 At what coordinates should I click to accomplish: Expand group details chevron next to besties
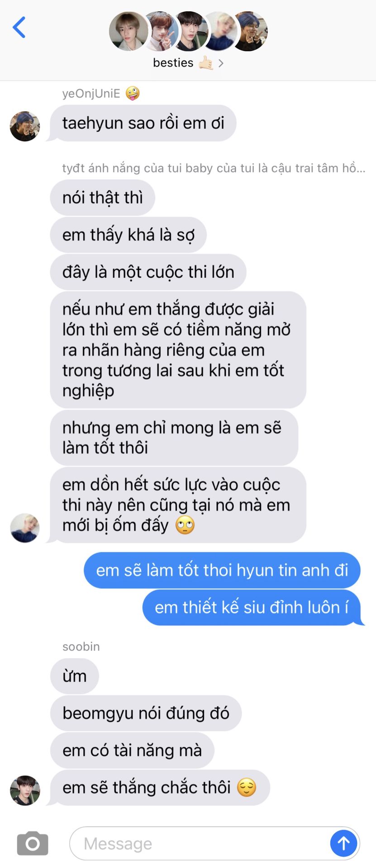tap(221, 63)
